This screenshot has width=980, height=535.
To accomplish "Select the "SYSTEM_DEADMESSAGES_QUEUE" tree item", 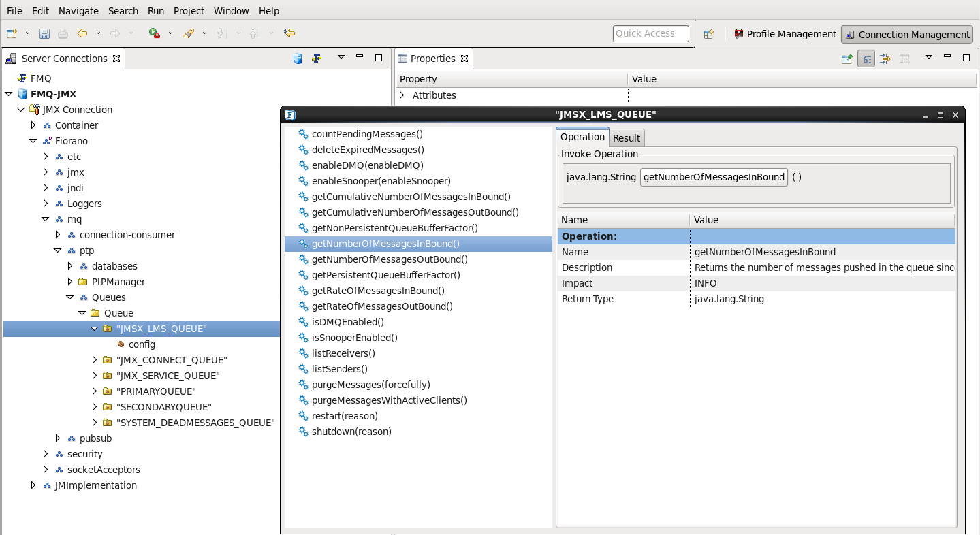I will 195,423.
